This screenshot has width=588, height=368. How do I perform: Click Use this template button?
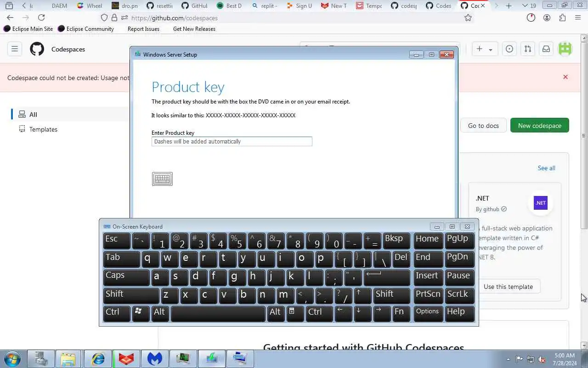point(508,287)
